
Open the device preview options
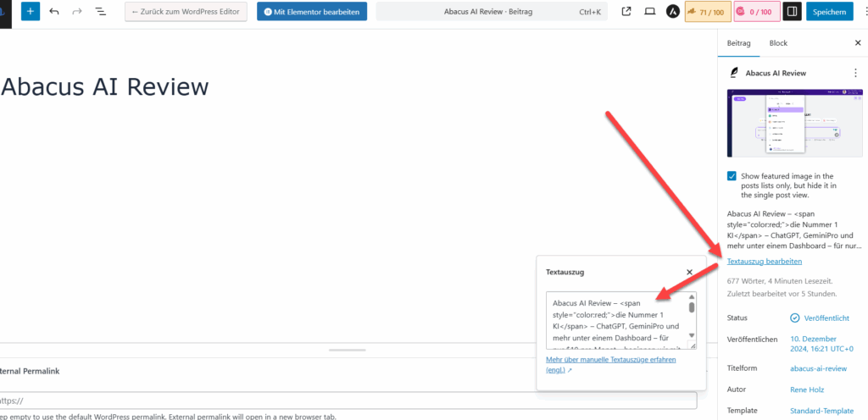[650, 11]
